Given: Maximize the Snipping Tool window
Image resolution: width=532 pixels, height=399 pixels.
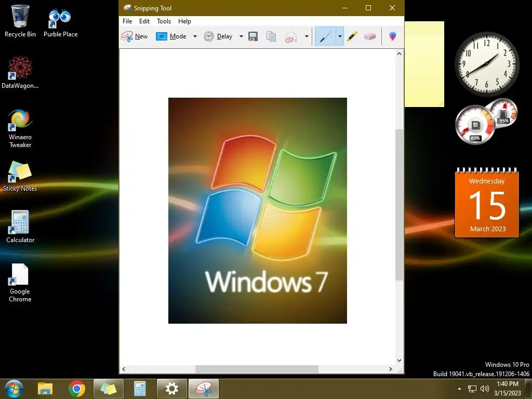Looking at the screenshot, I should click(x=368, y=8).
